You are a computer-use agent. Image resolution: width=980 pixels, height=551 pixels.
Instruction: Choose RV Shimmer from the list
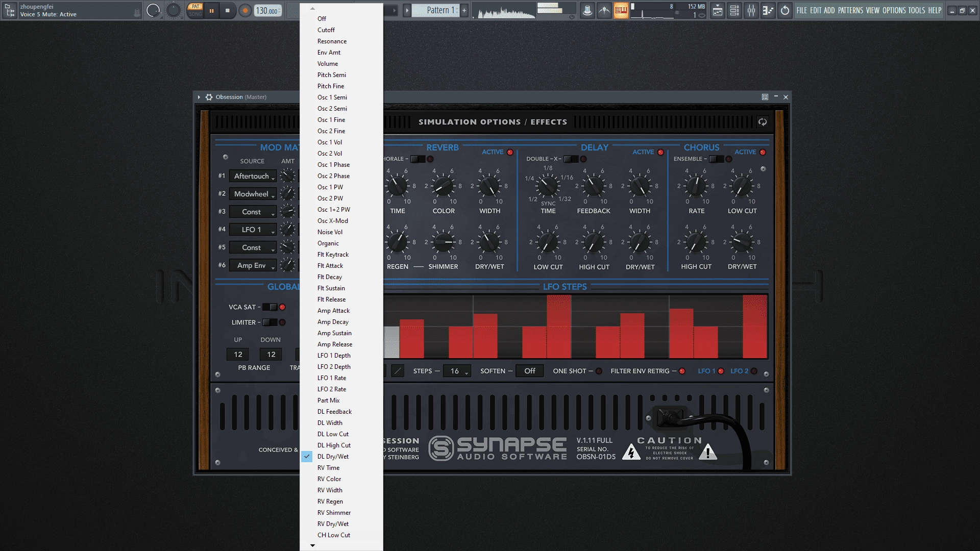pyautogui.click(x=341, y=513)
